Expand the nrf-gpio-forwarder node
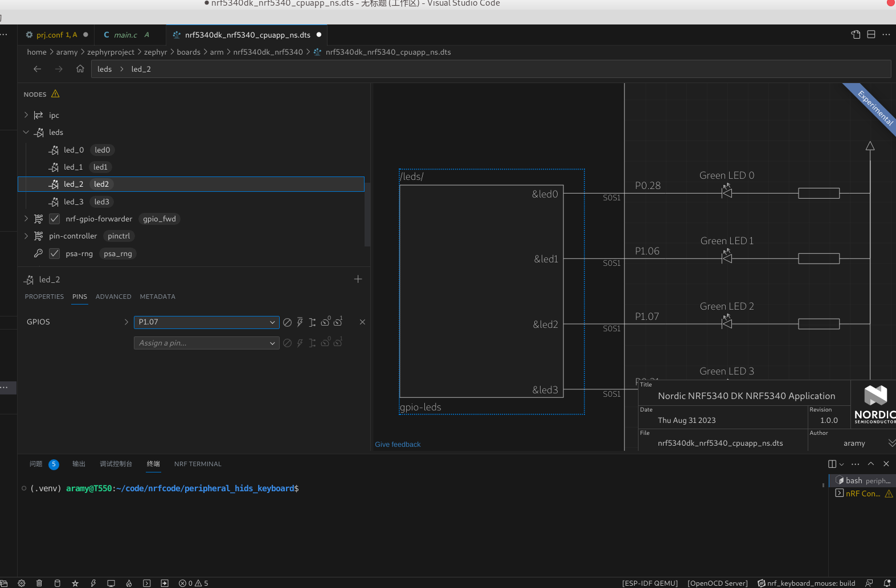Viewport: 896px width, 588px height. tap(26, 219)
